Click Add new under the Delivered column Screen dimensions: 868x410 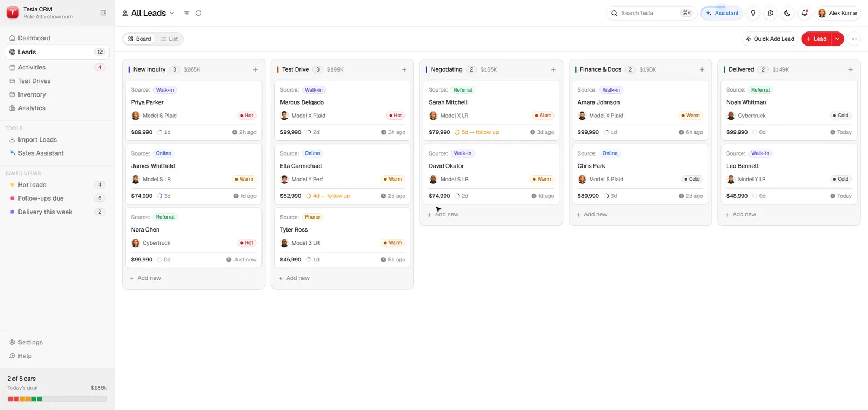pyautogui.click(x=741, y=215)
